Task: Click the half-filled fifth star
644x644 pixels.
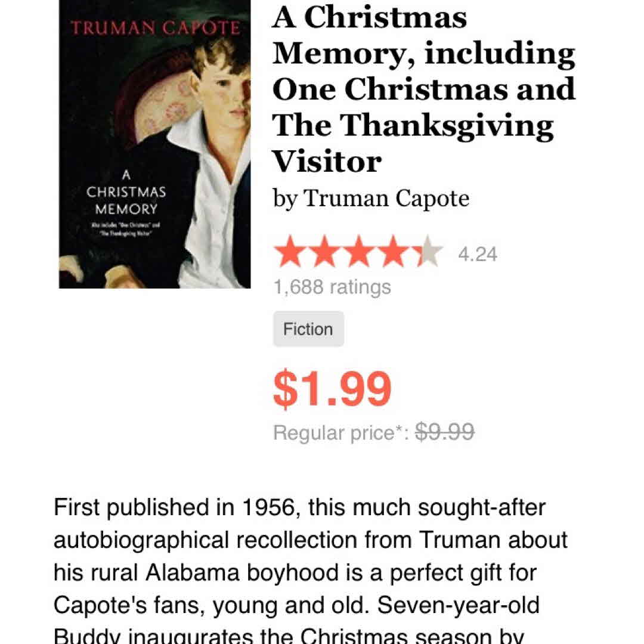Action: pyautogui.click(x=427, y=253)
